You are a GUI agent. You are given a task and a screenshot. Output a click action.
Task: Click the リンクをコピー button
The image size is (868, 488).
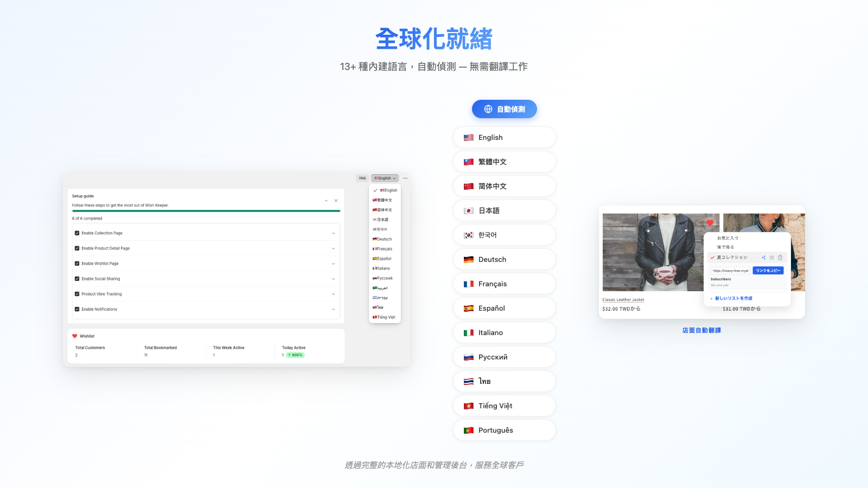(x=768, y=271)
